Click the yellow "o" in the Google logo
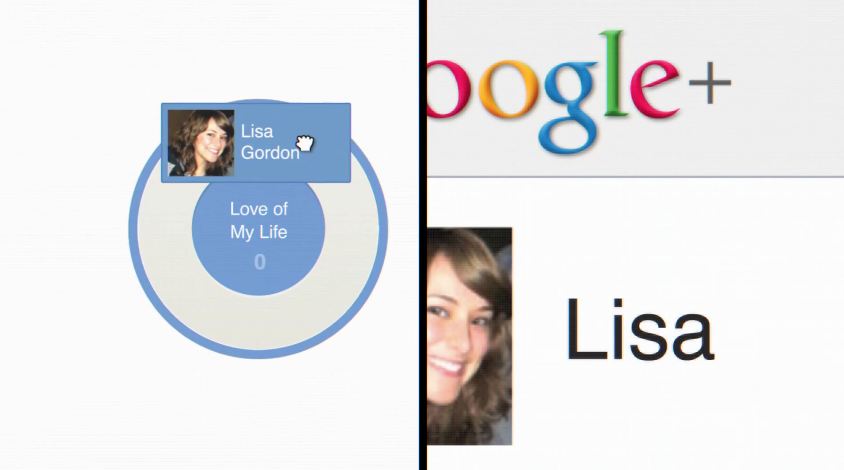The width and height of the screenshot is (844, 470). 509,88
